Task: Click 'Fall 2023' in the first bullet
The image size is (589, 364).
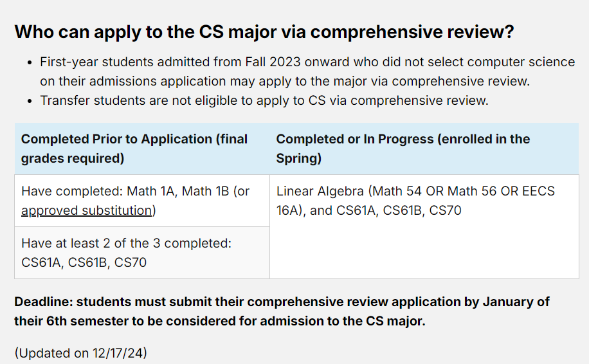Action: [x=273, y=62]
